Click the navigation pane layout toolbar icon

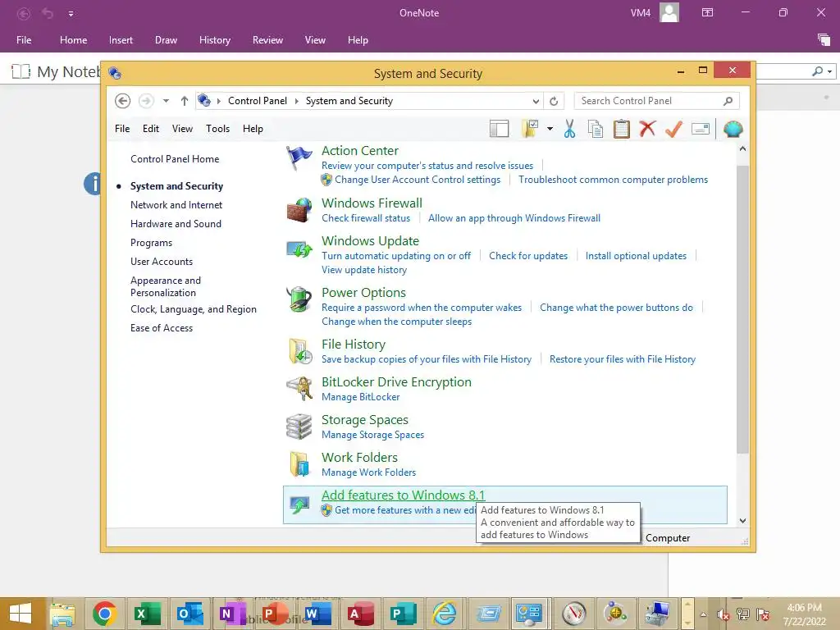tap(499, 129)
